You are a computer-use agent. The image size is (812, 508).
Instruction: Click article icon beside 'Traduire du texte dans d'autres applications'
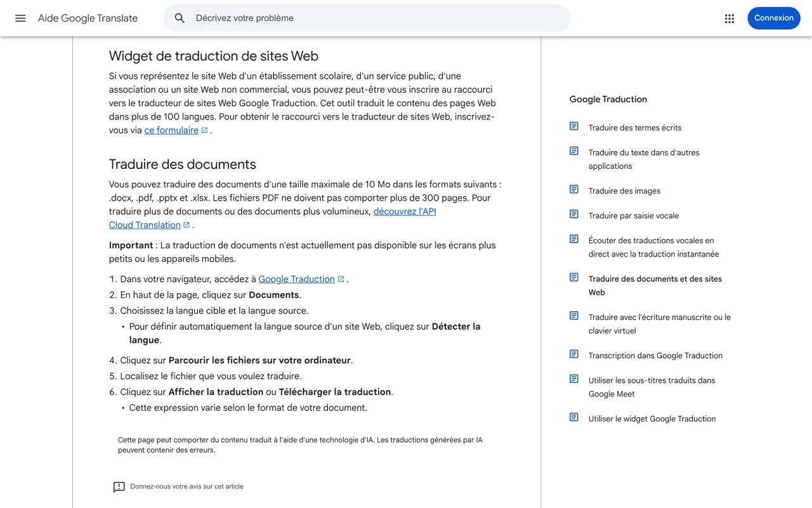click(x=574, y=151)
